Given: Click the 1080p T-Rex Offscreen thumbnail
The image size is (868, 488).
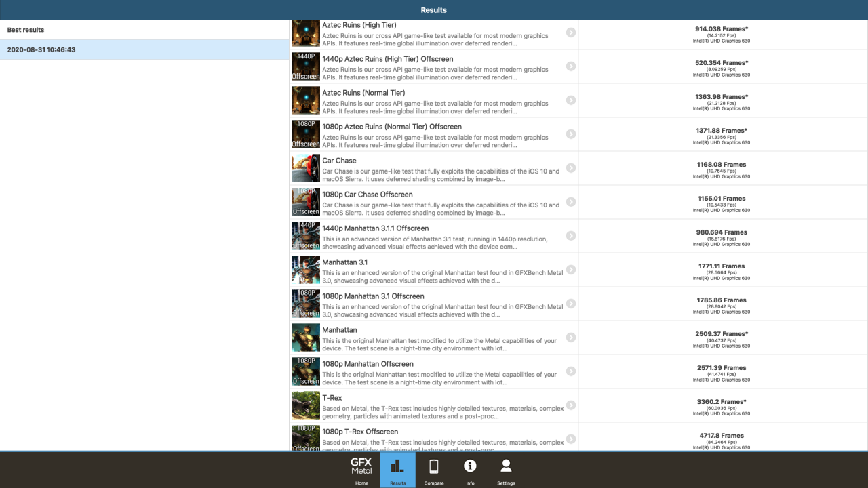Looking at the screenshot, I should coord(306,438).
